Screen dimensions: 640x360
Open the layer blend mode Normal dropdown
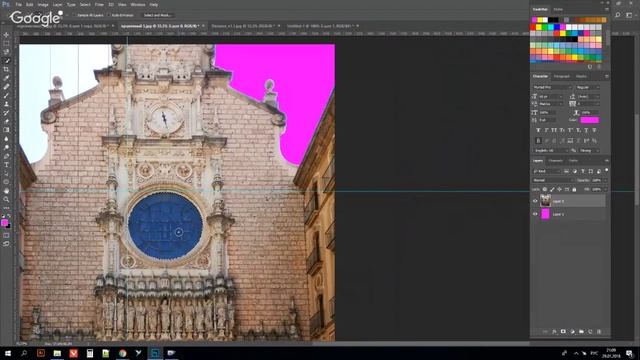[x=553, y=180]
